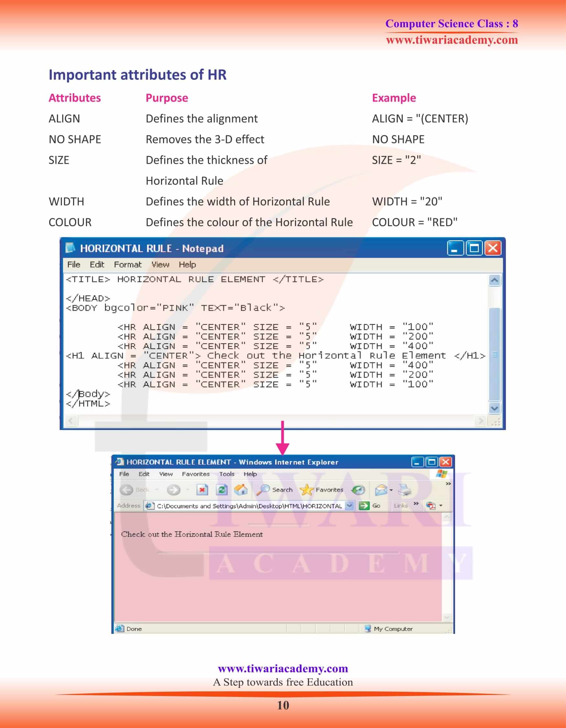Image resolution: width=566 pixels, height=728 pixels.
Task: Click the Back arrow in Internet Explorer
Action: coord(126,490)
